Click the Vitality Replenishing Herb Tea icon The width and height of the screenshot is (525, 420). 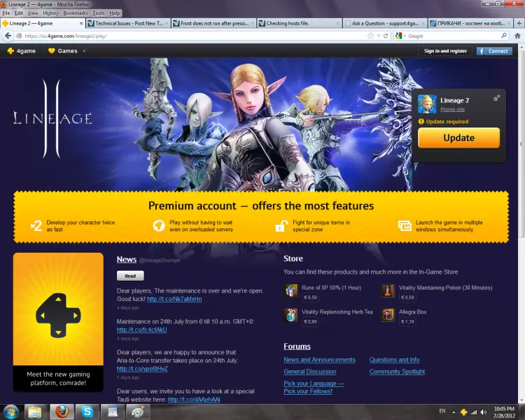coord(290,315)
